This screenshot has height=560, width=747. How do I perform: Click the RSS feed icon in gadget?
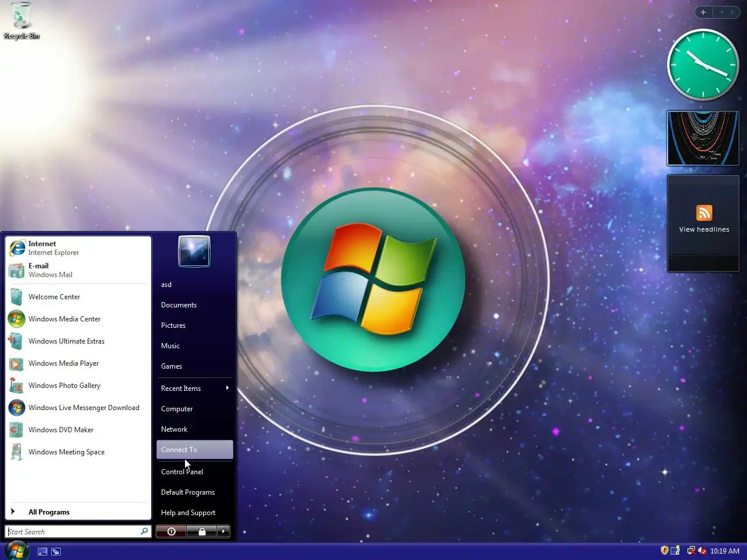point(704,213)
